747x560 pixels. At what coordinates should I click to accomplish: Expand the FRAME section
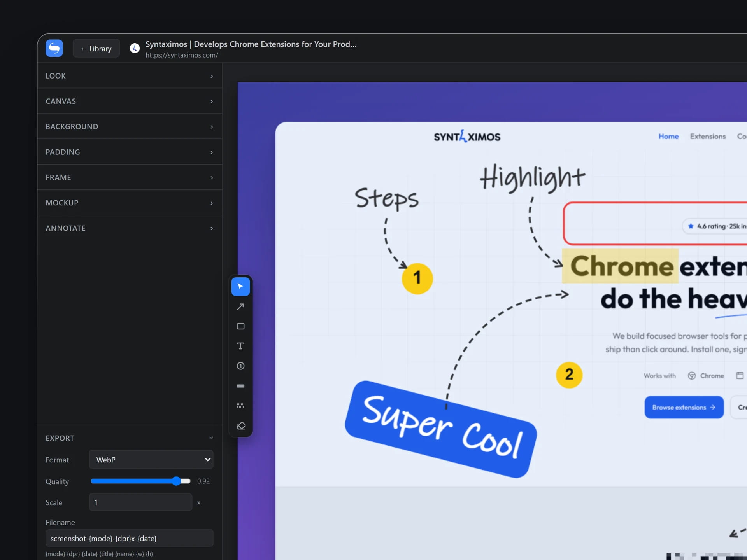coord(130,177)
